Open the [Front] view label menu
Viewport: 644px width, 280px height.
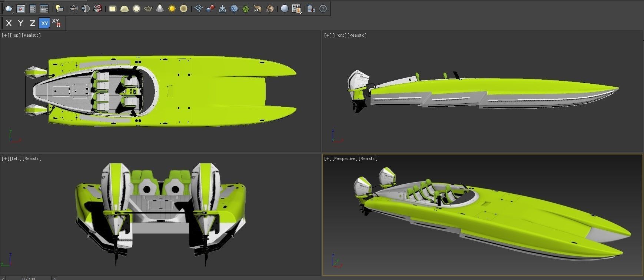(339, 35)
